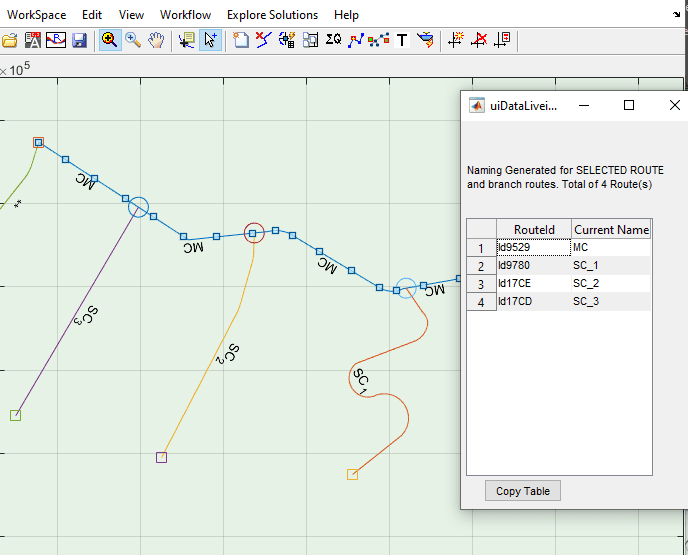
Task: Toggle the zoom in magnifier tool
Action: pyautogui.click(x=109, y=41)
